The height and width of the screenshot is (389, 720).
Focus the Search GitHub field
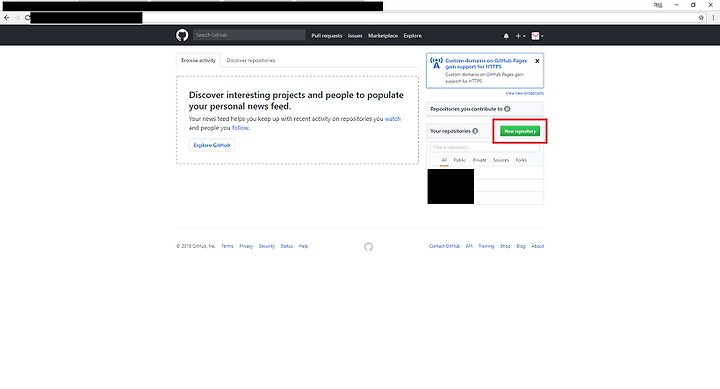pyautogui.click(x=249, y=35)
